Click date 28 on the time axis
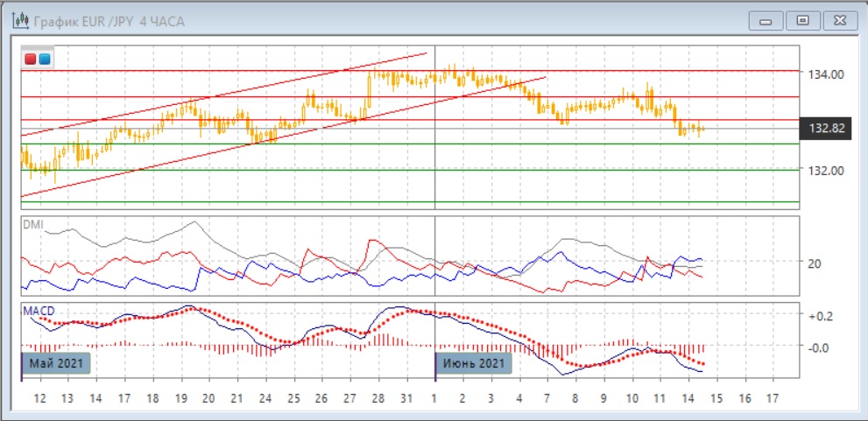Screen dimensions: 868x421 [378, 397]
